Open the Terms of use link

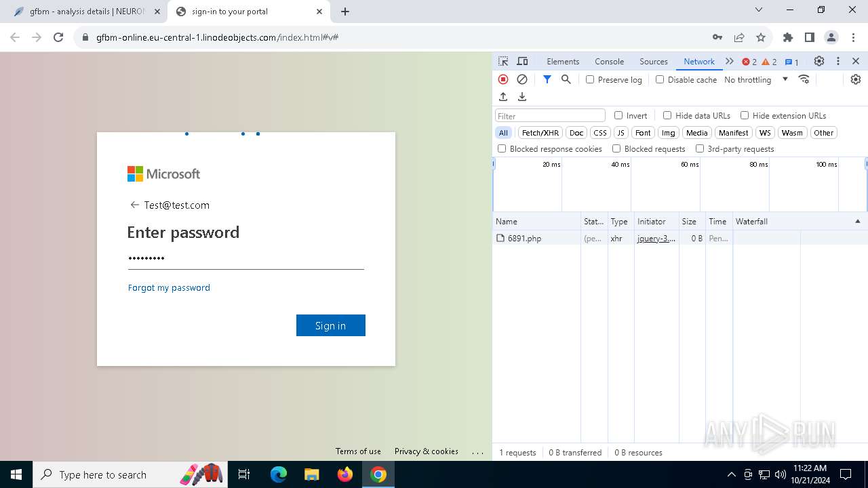click(x=358, y=451)
